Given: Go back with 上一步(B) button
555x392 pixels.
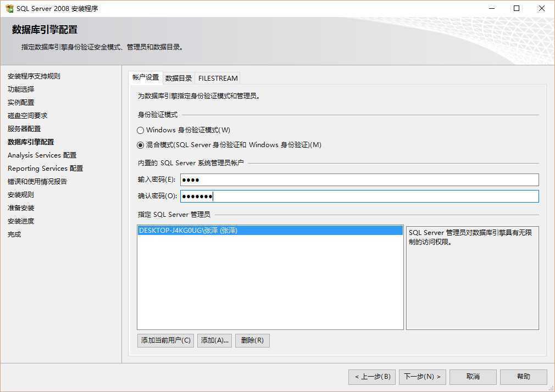Looking at the screenshot, I should (372, 377).
